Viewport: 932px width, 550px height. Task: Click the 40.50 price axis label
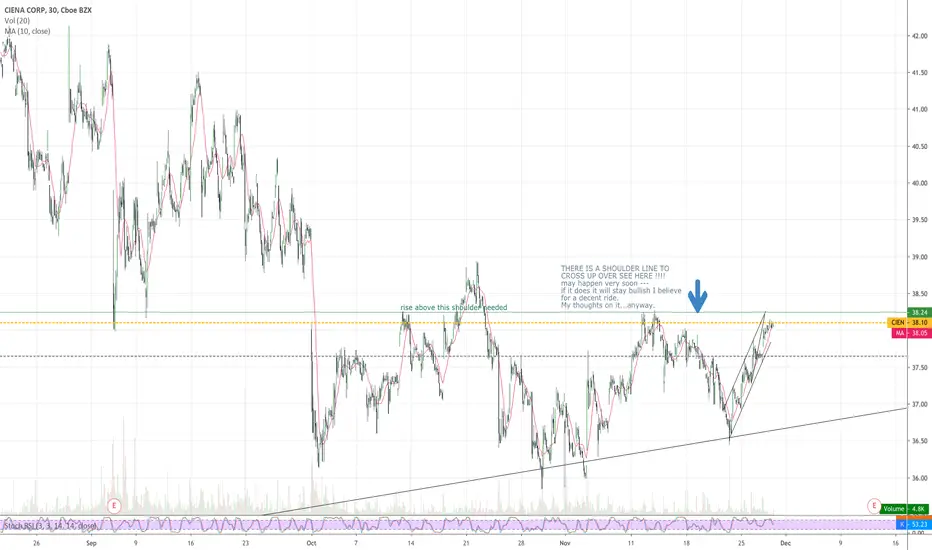[x=919, y=146]
